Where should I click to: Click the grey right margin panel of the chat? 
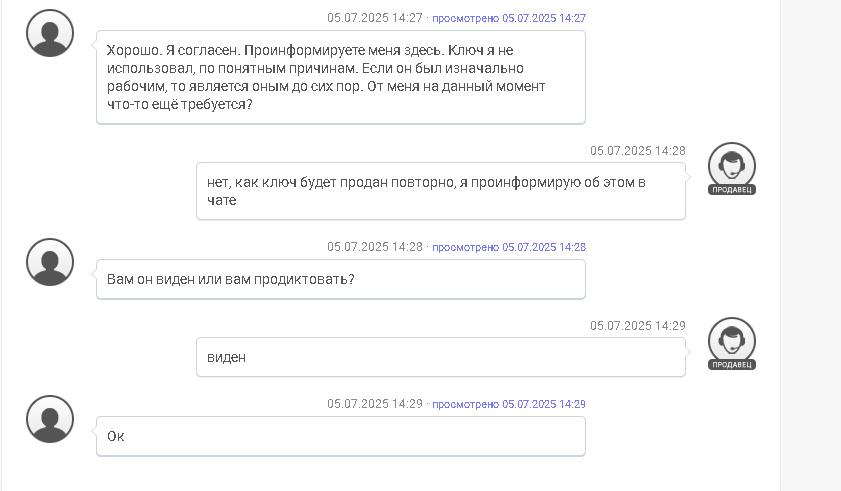click(810, 245)
